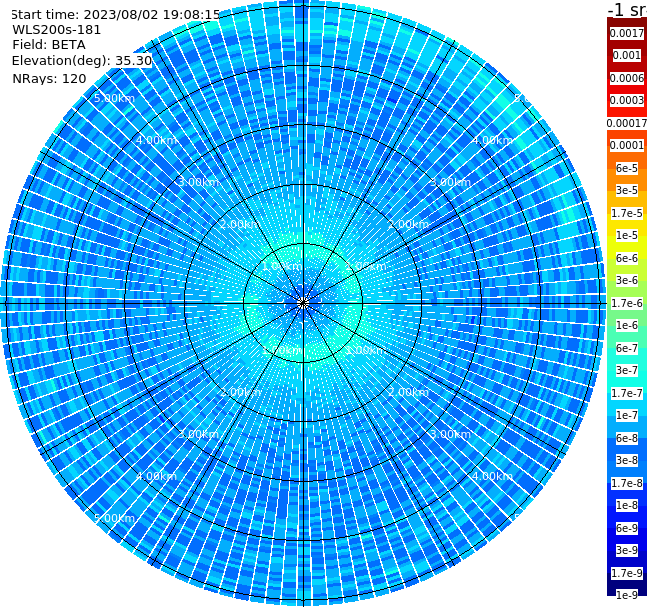Click the 3.00km range label in lower-right quadrant
The image size is (647, 607).
tap(450, 434)
